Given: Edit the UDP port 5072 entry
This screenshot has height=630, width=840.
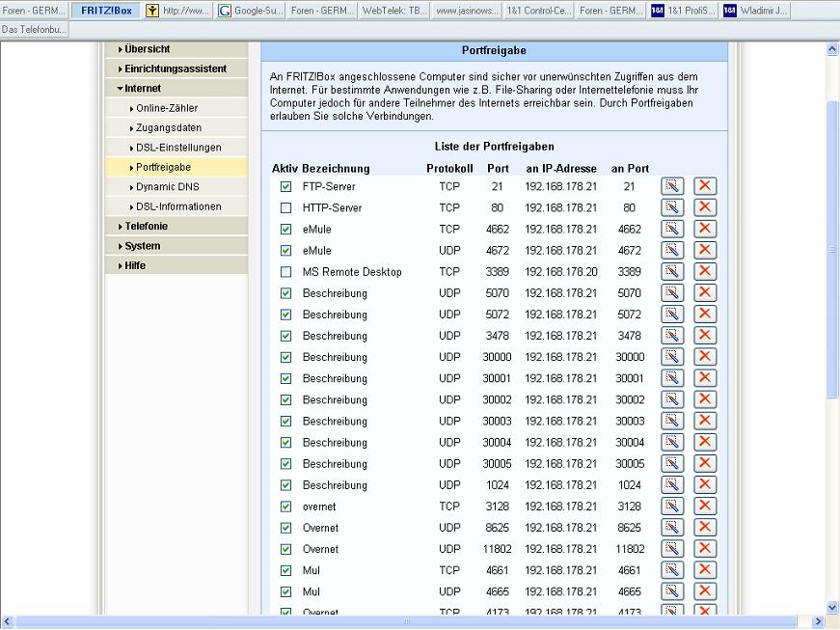Looking at the screenshot, I should tap(672, 315).
